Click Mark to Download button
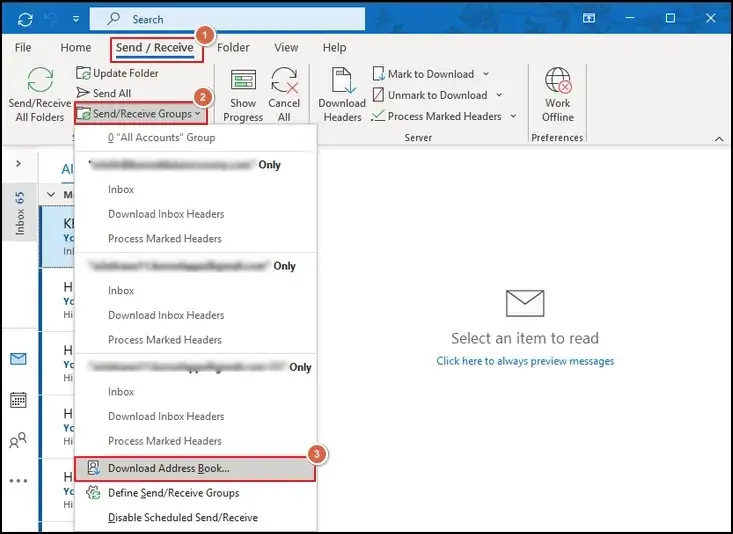This screenshot has width=733, height=534. pos(424,74)
